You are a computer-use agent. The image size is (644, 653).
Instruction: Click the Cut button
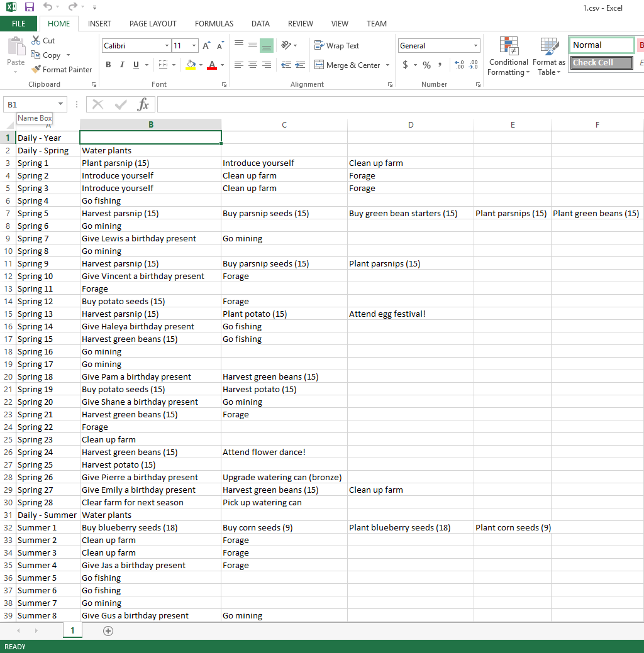[x=43, y=40]
